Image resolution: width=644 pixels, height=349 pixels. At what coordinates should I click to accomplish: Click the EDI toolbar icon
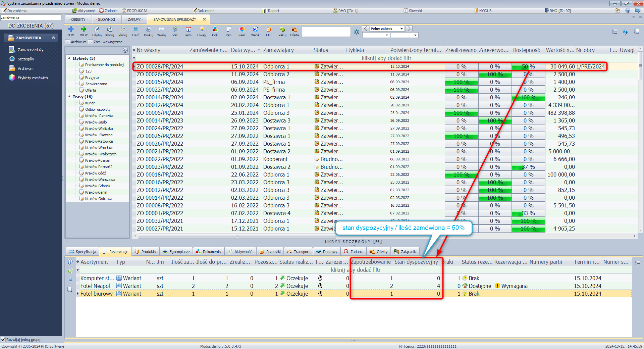pyautogui.click(x=269, y=31)
